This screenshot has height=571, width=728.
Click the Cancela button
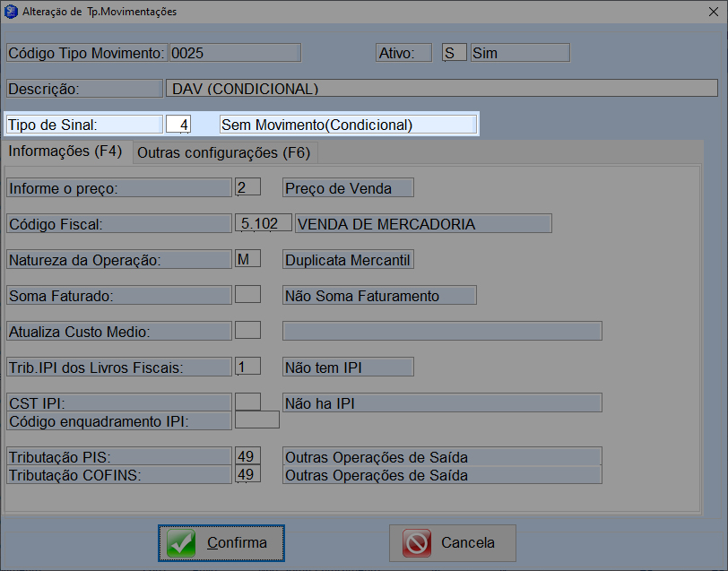click(452, 542)
